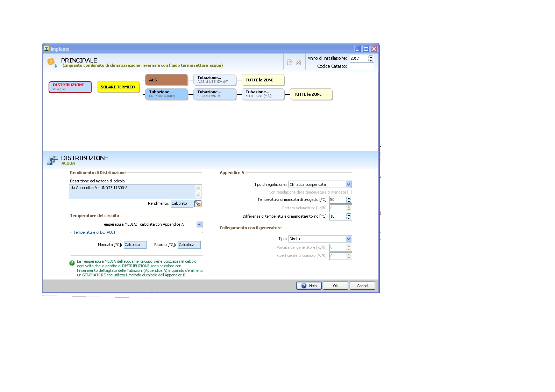The height and width of the screenshot is (392, 555).
Task: Select the brown ACS block
Action: tap(166, 80)
